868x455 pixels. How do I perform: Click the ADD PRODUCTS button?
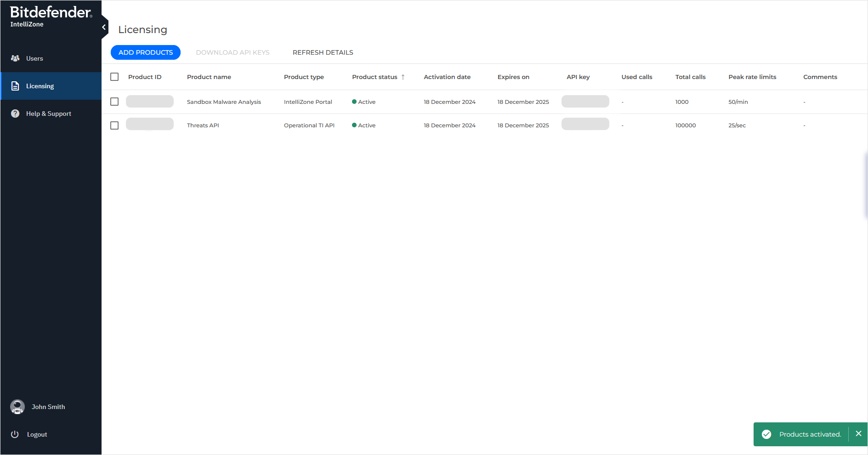coord(145,52)
